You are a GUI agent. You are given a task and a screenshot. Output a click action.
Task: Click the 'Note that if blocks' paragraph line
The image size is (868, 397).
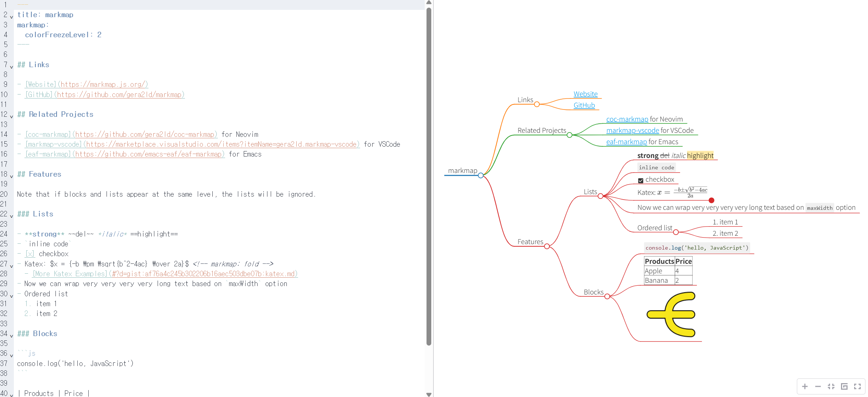pyautogui.click(x=166, y=194)
